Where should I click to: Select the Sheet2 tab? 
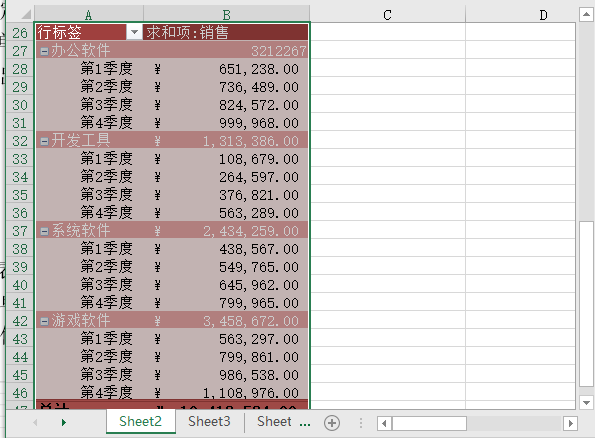pos(140,421)
